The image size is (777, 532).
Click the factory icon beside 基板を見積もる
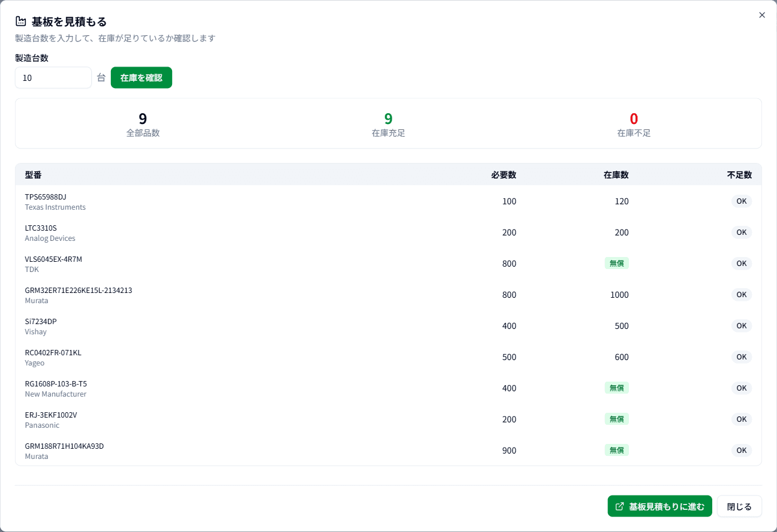click(20, 22)
